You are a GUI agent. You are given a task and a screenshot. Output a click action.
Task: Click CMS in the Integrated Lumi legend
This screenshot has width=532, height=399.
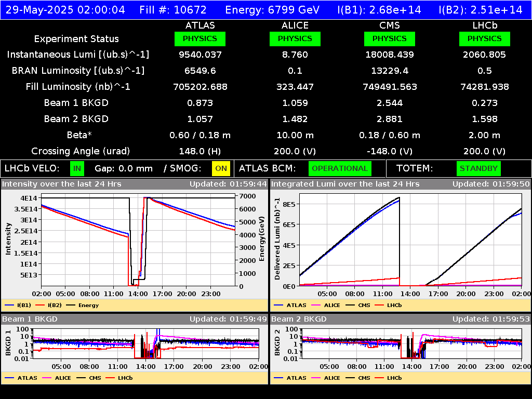(364, 305)
